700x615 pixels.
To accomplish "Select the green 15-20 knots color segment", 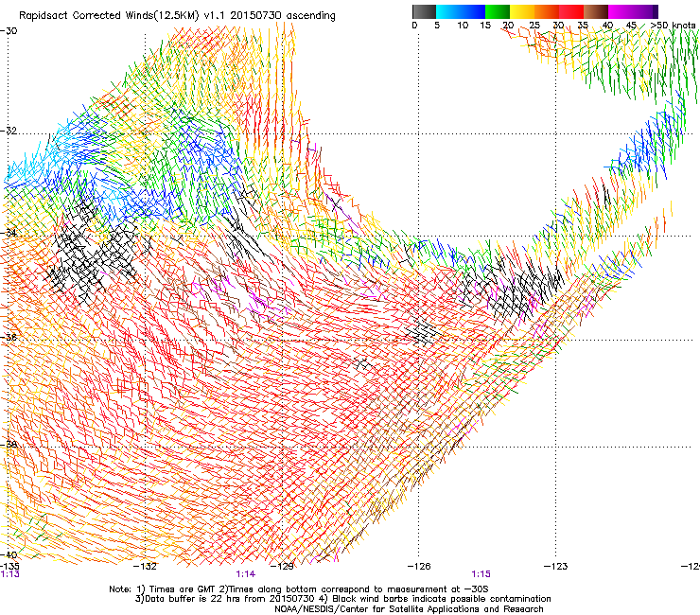I will (x=498, y=11).
